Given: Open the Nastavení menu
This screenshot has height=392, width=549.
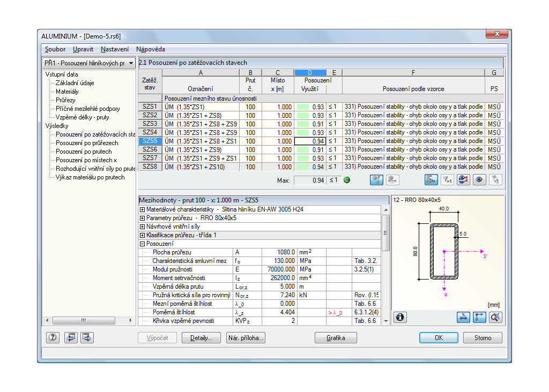Looking at the screenshot, I should tap(115, 49).
